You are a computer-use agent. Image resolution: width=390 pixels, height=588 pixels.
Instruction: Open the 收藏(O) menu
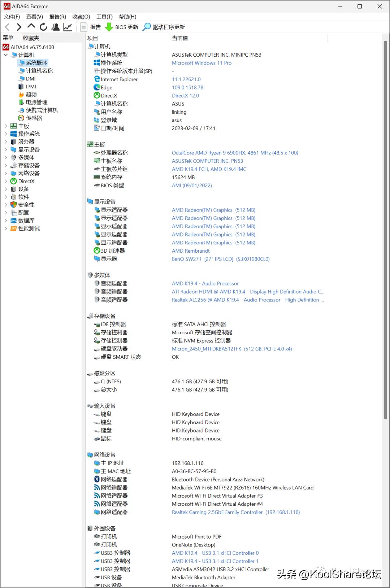[81, 17]
